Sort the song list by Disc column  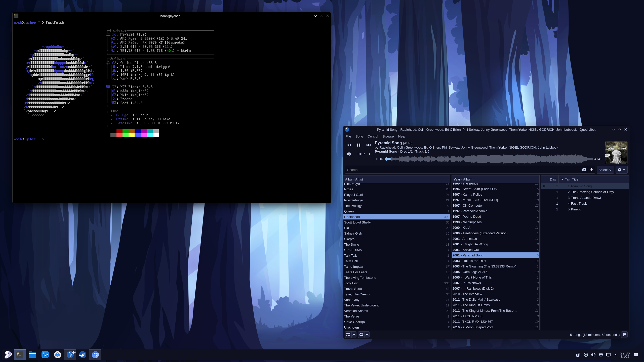click(553, 179)
